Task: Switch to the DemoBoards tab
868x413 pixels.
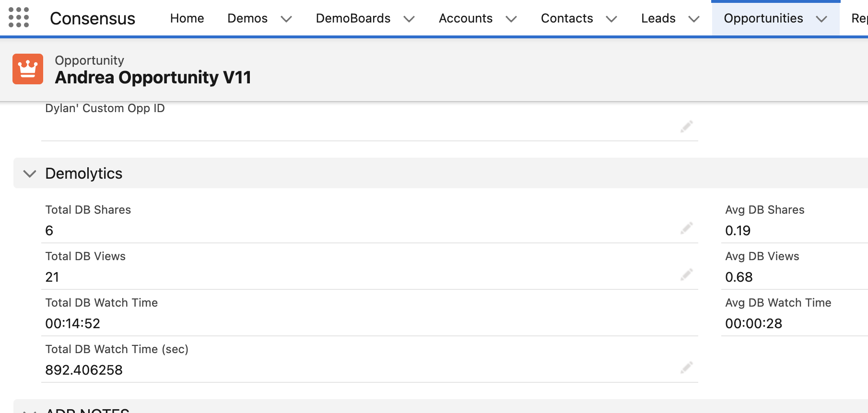Action: click(x=353, y=18)
